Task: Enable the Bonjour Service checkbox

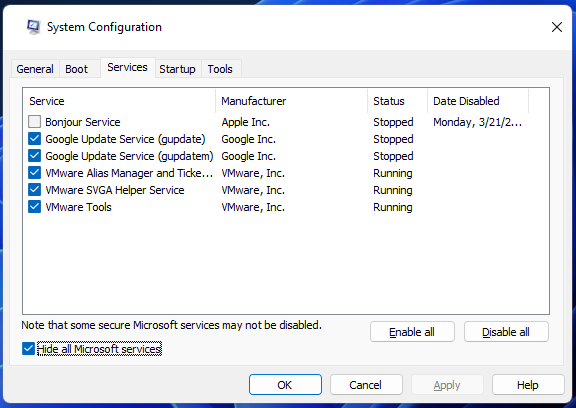Action: coord(35,122)
